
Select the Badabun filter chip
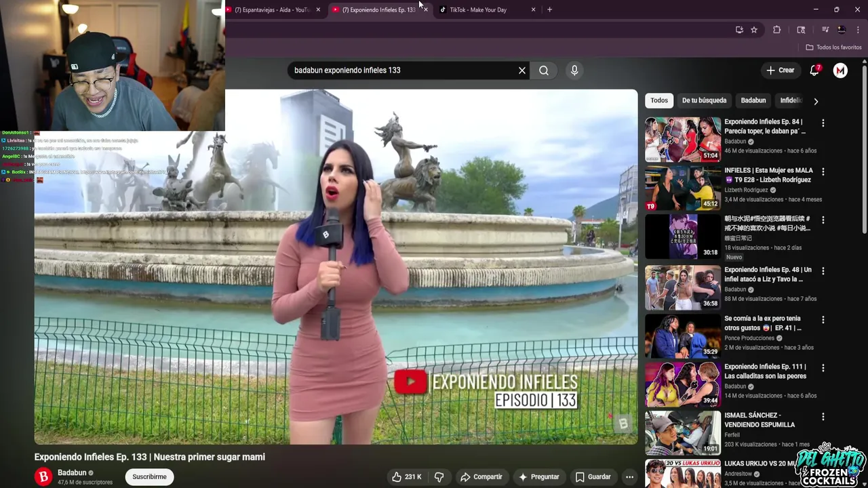[x=753, y=100]
